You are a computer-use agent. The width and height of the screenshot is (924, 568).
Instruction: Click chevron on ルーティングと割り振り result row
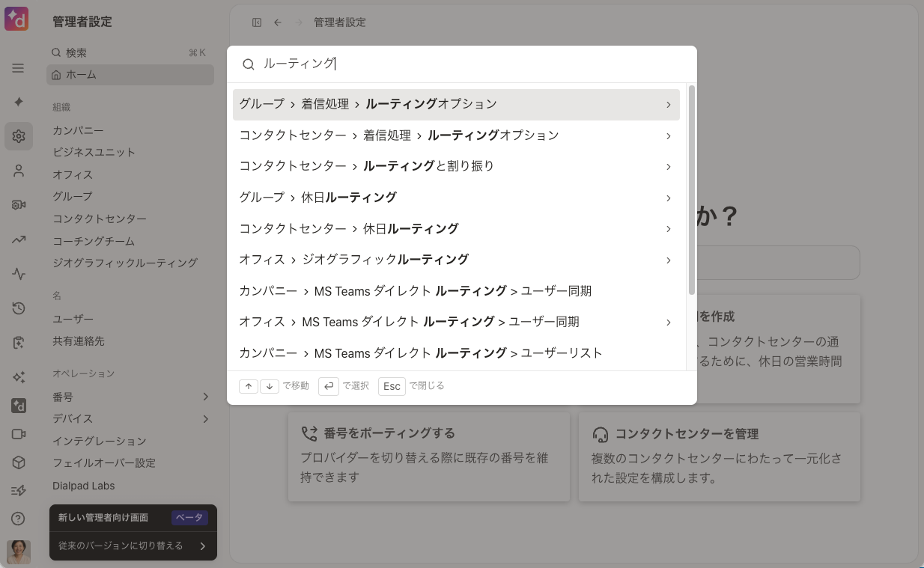click(668, 167)
